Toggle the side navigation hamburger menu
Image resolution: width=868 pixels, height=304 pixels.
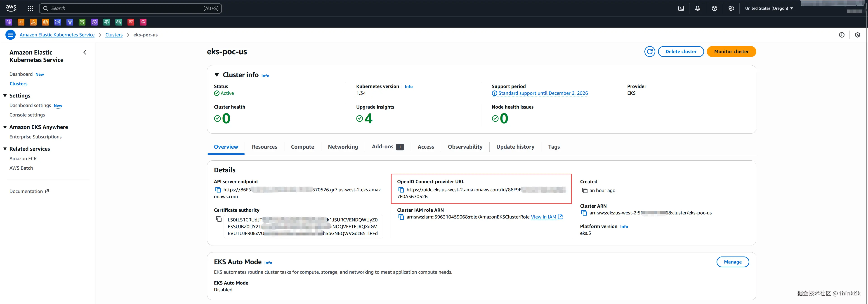[10, 35]
